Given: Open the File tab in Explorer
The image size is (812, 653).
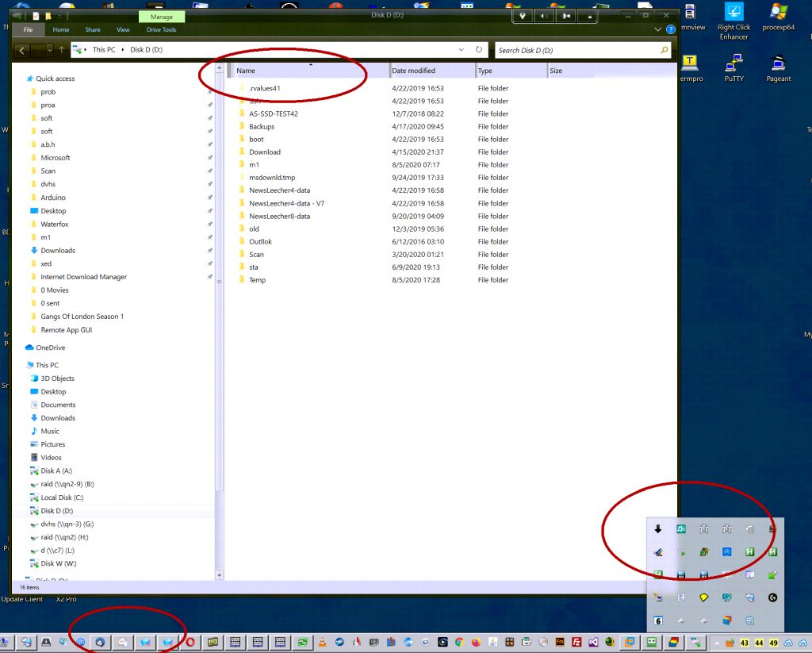Looking at the screenshot, I should [28, 29].
